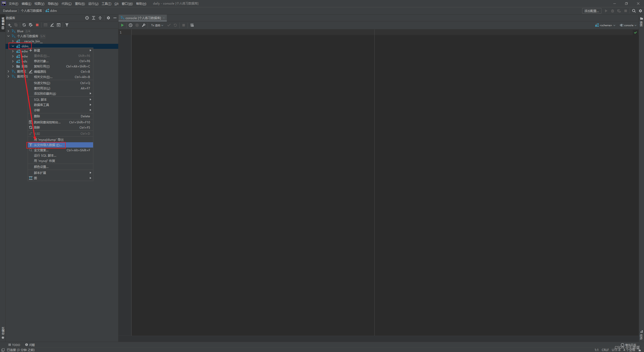The image size is (644, 352).
Task: Add a new data source with plus icon
Action: (x=10, y=25)
